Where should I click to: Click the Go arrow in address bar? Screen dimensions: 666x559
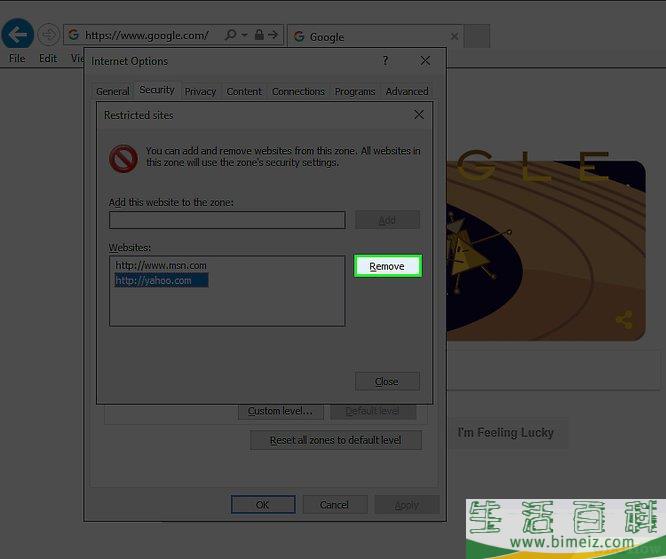273,34
